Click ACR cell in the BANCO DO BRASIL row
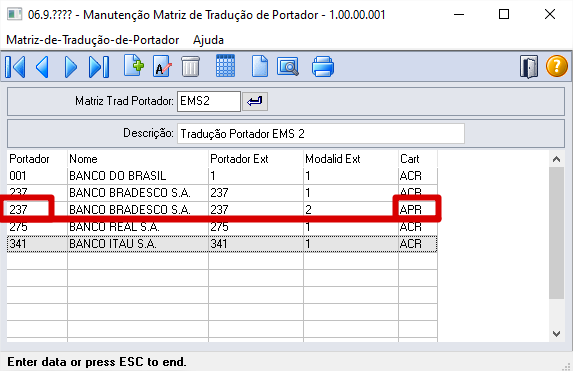The height and width of the screenshot is (371, 573). [x=418, y=176]
